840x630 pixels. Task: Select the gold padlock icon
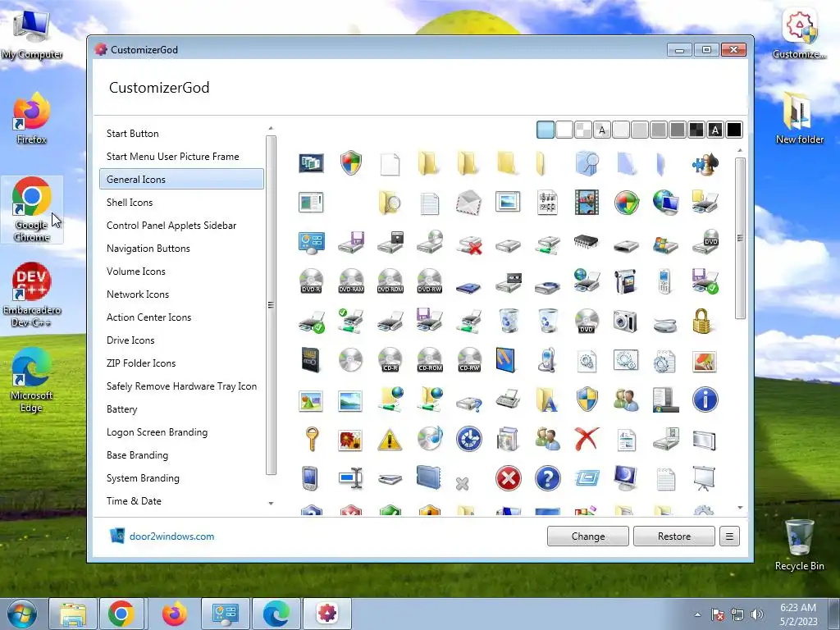pos(701,321)
